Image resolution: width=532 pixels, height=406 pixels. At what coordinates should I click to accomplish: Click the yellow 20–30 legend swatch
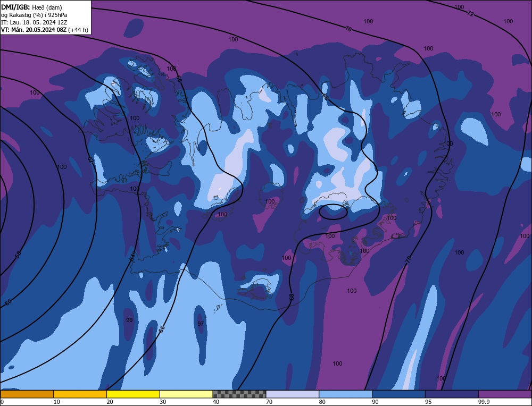click(133, 394)
